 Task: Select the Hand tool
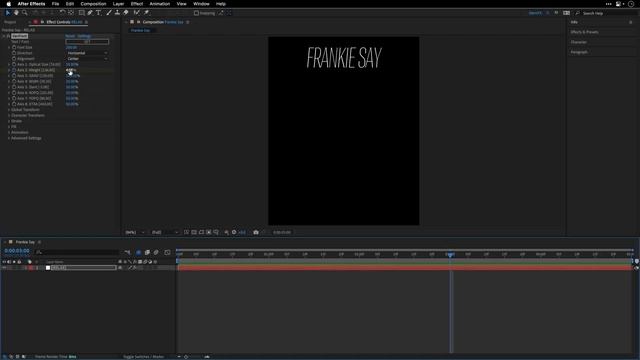click(x=16, y=13)
